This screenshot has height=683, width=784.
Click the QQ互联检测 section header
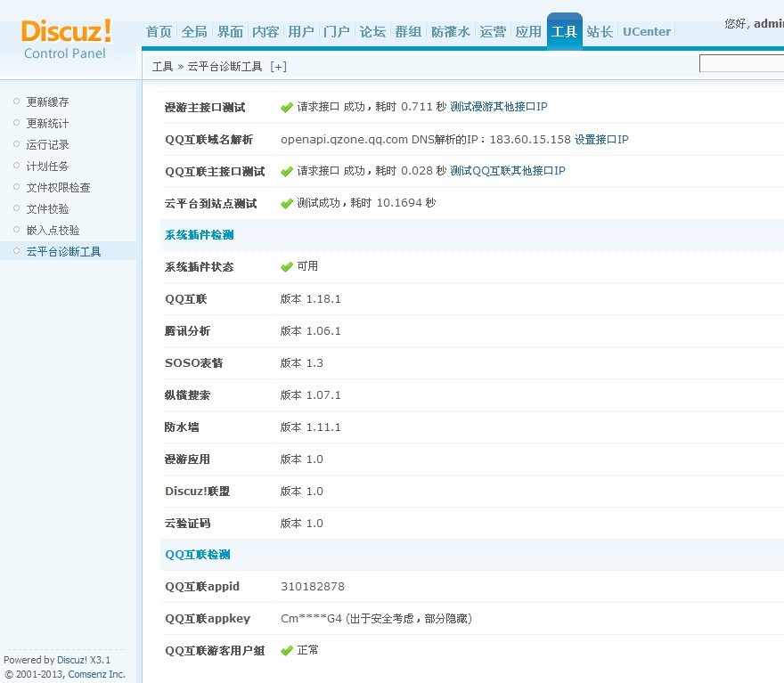pyautogui.click(x=198, y=555)
